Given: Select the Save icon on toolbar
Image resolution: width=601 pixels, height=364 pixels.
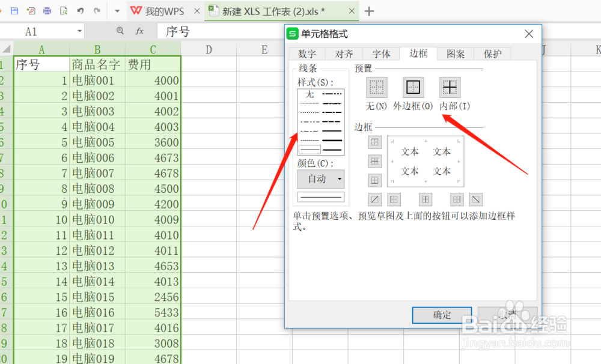Looking at the screenshot, I should [14, 10].
